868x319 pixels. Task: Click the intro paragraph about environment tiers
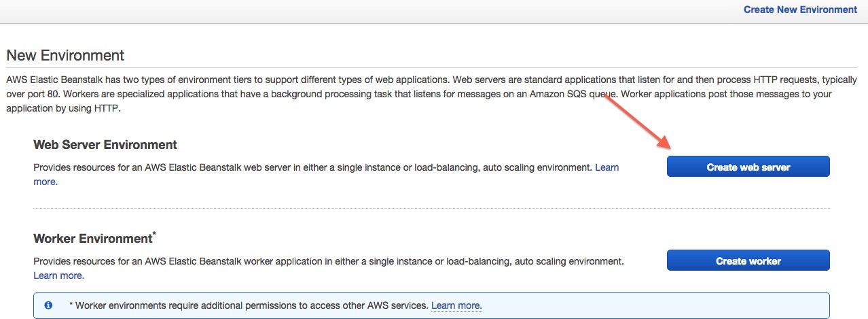pyautogui.click(x=408, y=94)
